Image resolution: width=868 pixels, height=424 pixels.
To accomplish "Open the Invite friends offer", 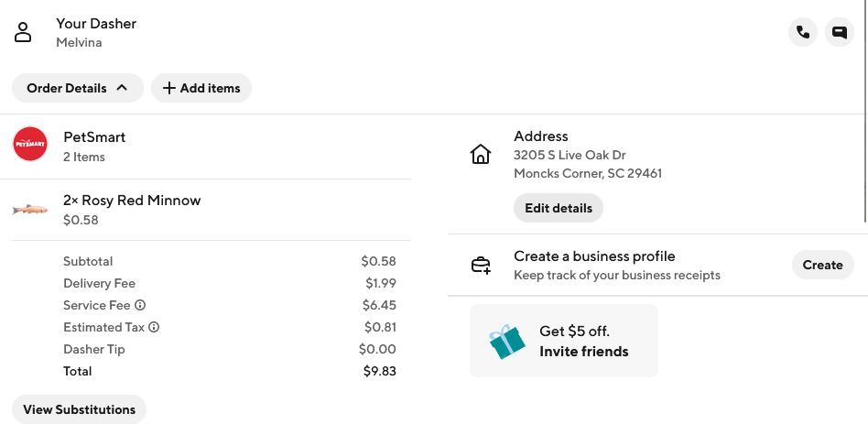I will pos(583,352).
